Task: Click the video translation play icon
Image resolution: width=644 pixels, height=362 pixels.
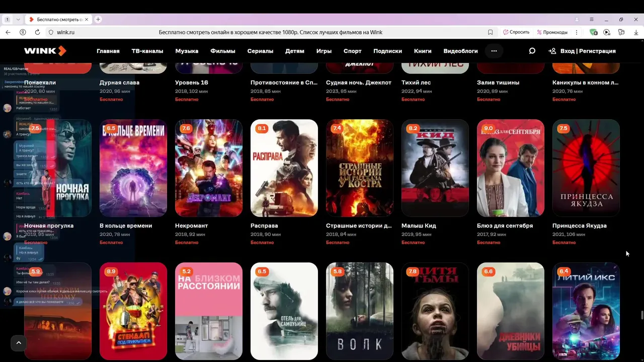Action: tap(607, 32)
